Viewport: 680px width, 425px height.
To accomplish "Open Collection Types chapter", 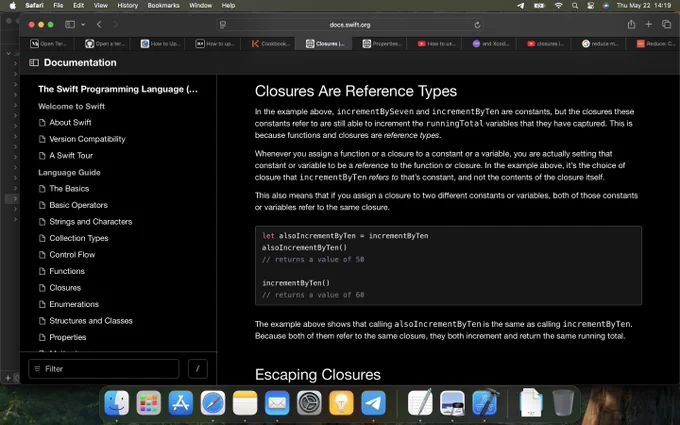I will [x=78, y=238].
